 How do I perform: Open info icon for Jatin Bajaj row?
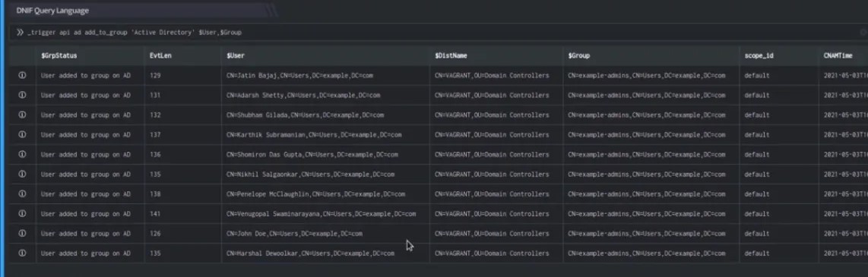point(22,75)
